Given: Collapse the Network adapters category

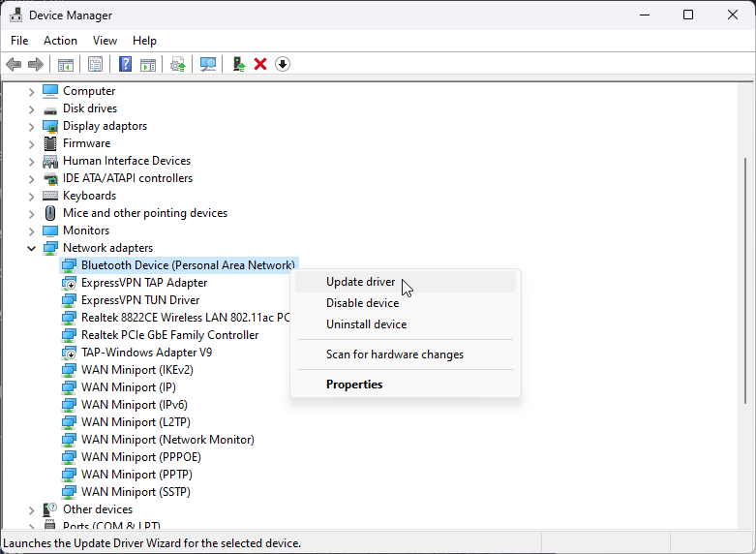Looking at the screenshot, I should point(31,248).
